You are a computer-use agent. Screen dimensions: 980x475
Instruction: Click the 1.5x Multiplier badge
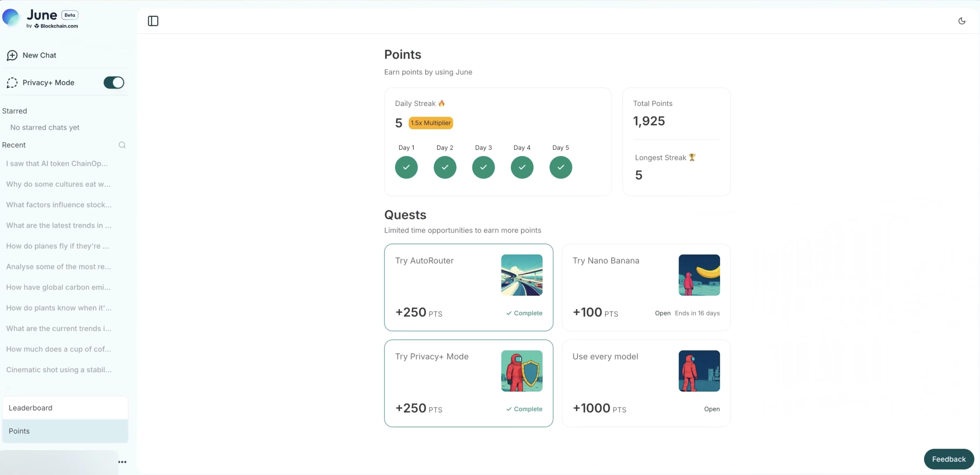pyautogui.click(x=430, y=123)
